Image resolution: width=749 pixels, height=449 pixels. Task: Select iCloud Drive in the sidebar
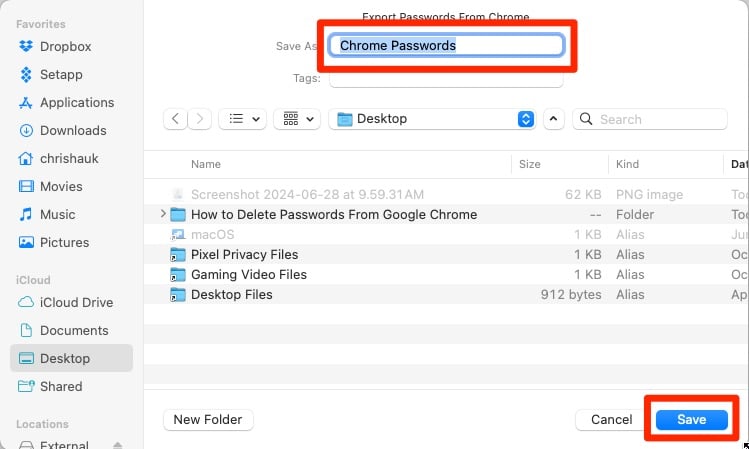[65, 302]
